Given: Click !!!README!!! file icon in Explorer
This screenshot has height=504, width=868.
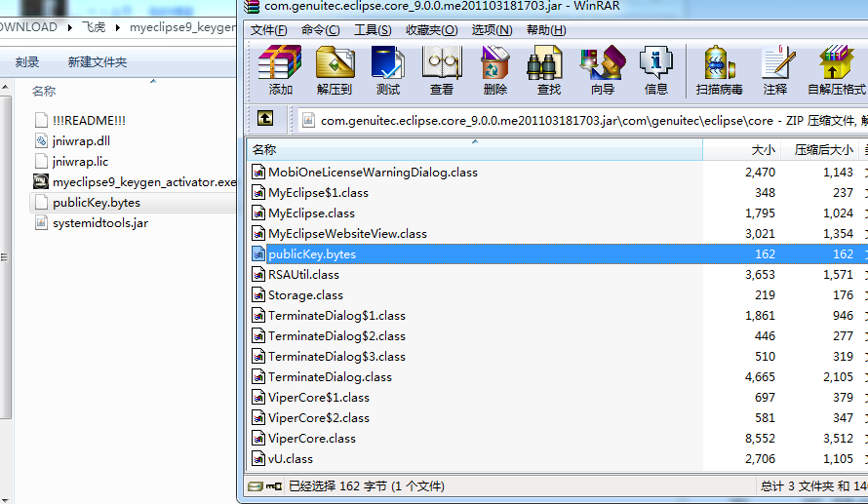Looking at the screenshot, I should [41, 120].
